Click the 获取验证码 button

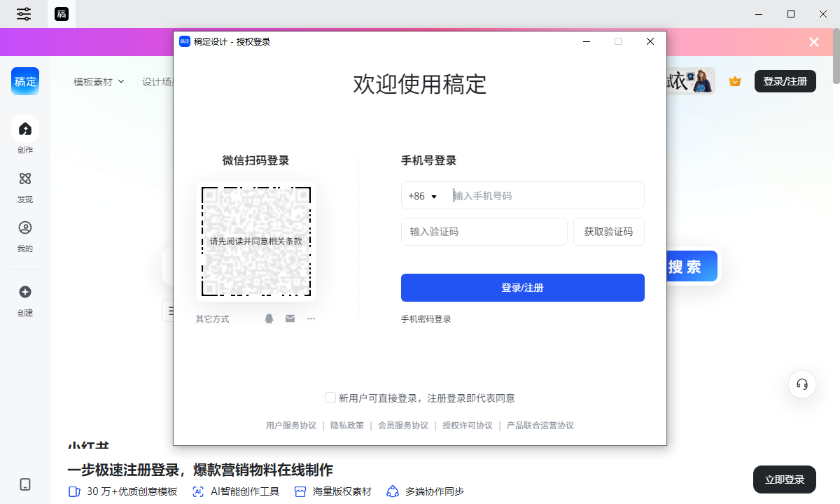(x=609, y=232)
